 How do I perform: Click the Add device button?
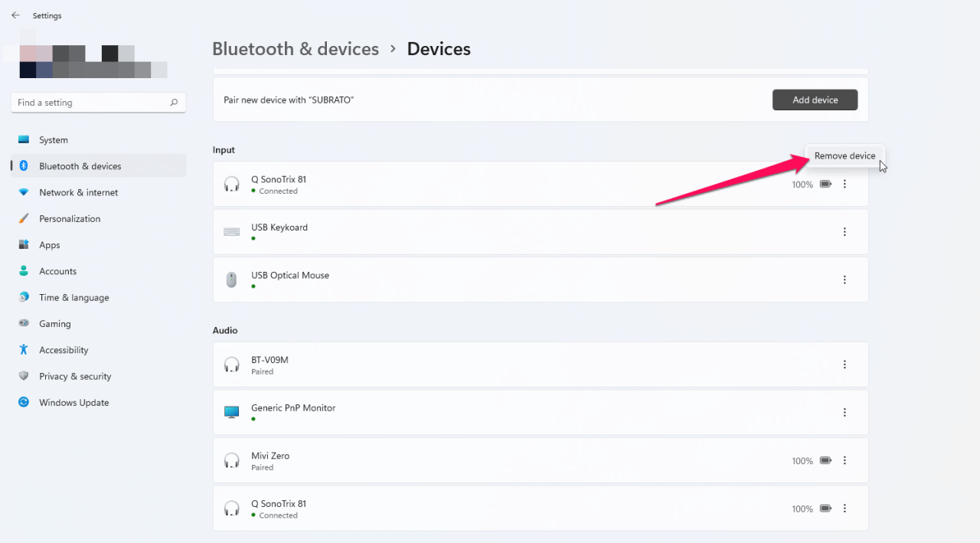(x=815, y=100)
